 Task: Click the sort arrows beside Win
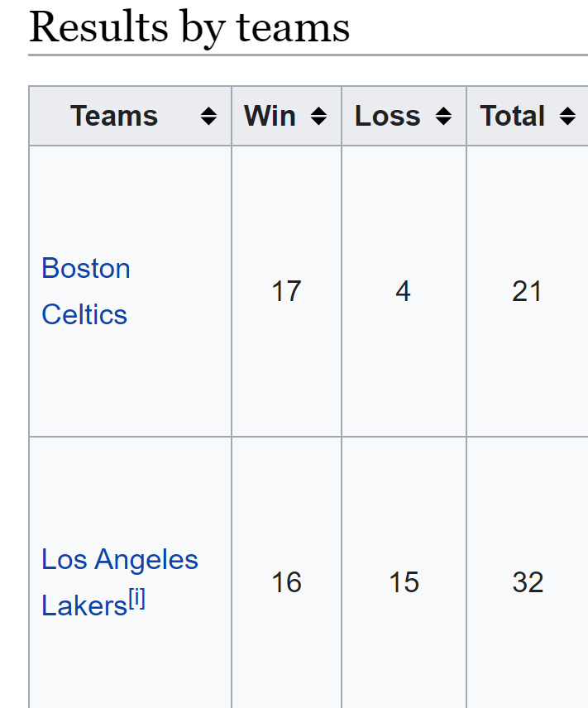[x=318, y=117]
